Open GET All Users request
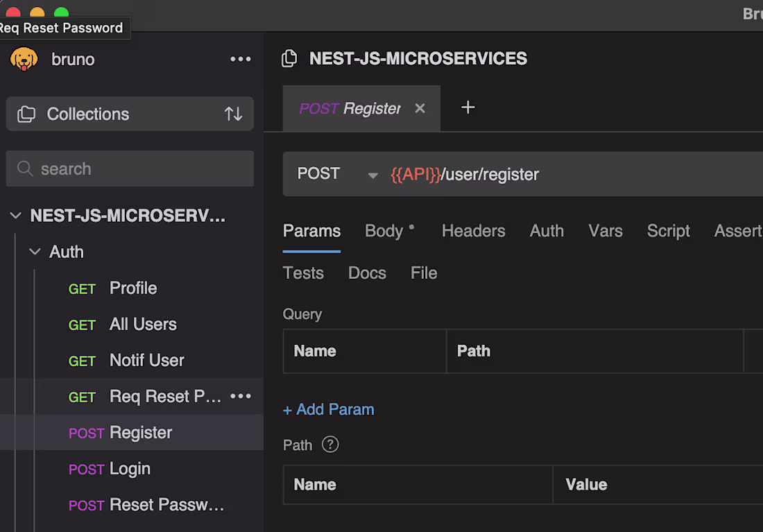Image resolution: width=763 pixels, height=532 pixels. click(131, 324)
